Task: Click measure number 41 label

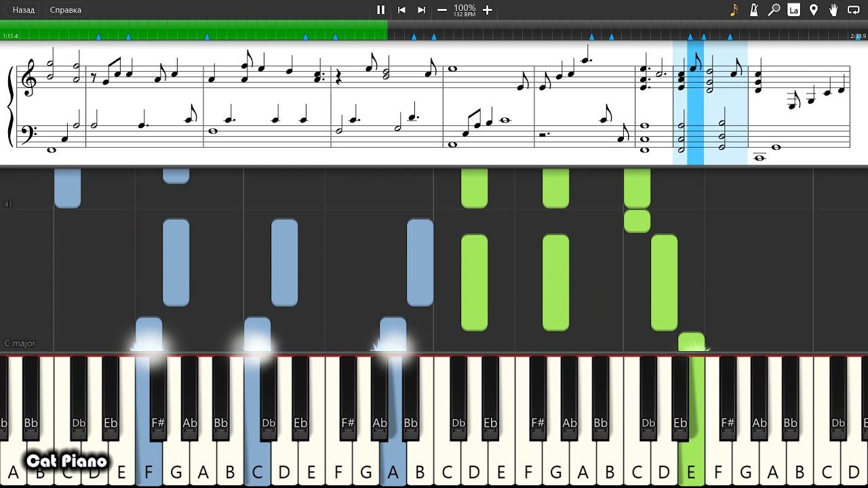Action: [8, 204]
